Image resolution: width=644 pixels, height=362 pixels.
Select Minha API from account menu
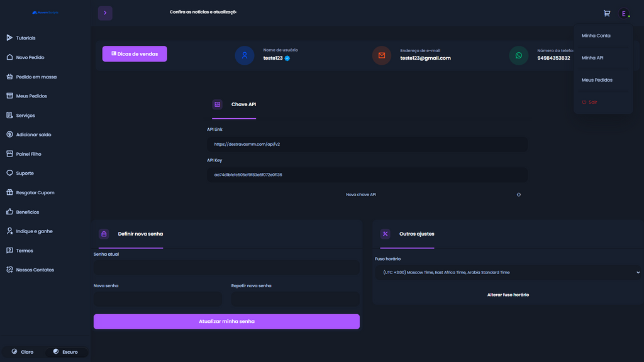pos(592,58)
